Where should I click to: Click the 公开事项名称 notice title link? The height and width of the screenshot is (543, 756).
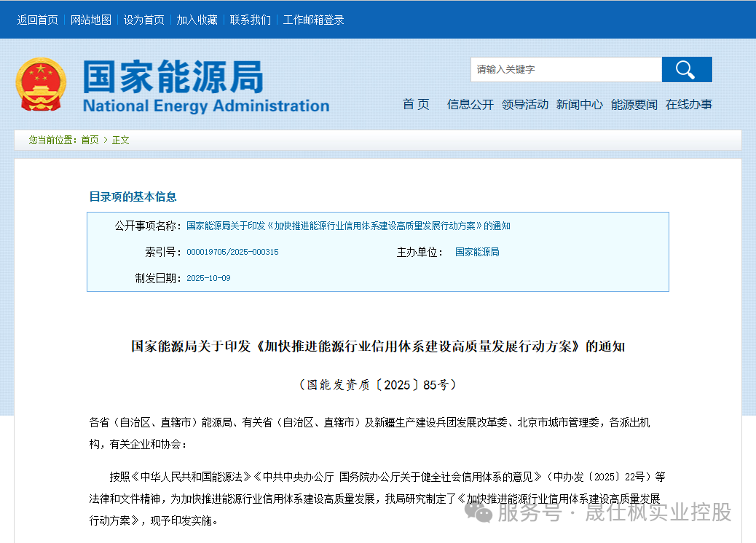click(348, 226)
